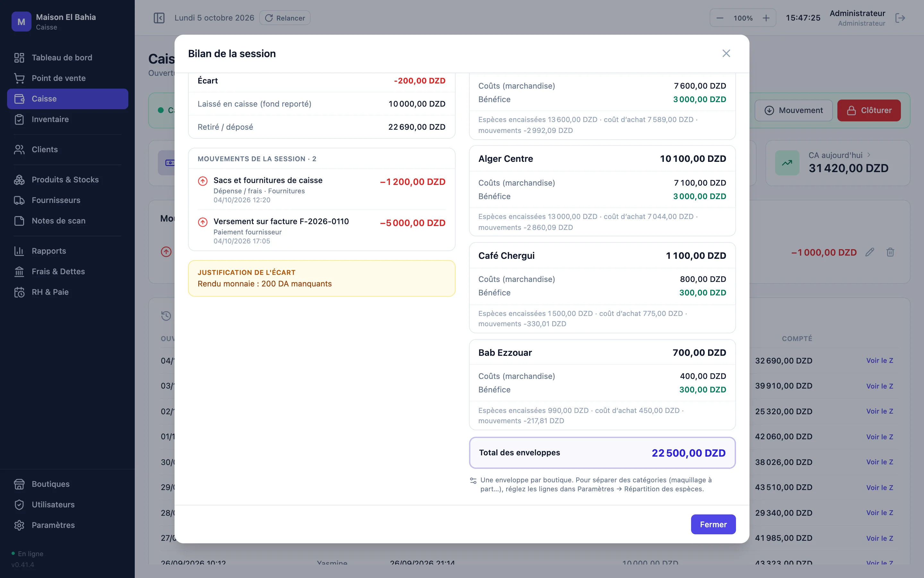Open Tableau de bord in sidebar
This screenshot has width=924, height=578.
[68, 57]
